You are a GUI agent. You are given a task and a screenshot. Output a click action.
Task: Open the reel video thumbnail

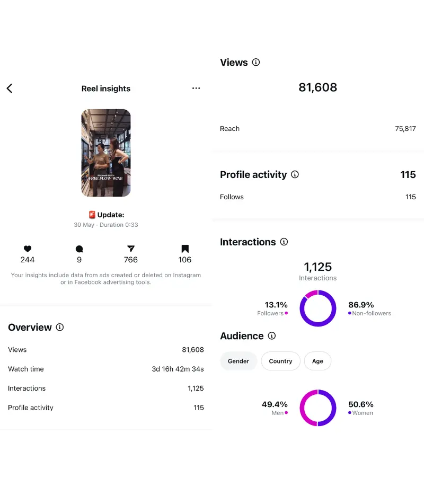coord(106,153)
